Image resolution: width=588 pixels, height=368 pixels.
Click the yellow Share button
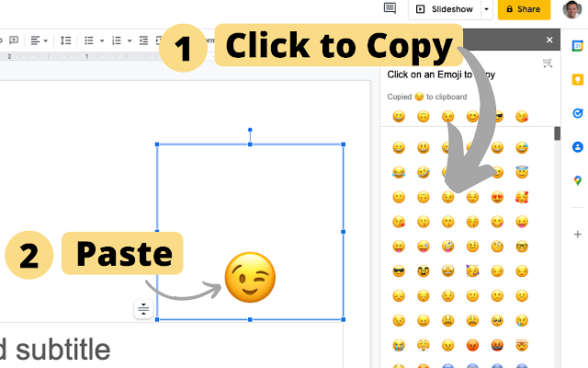(x=524, y=9)
